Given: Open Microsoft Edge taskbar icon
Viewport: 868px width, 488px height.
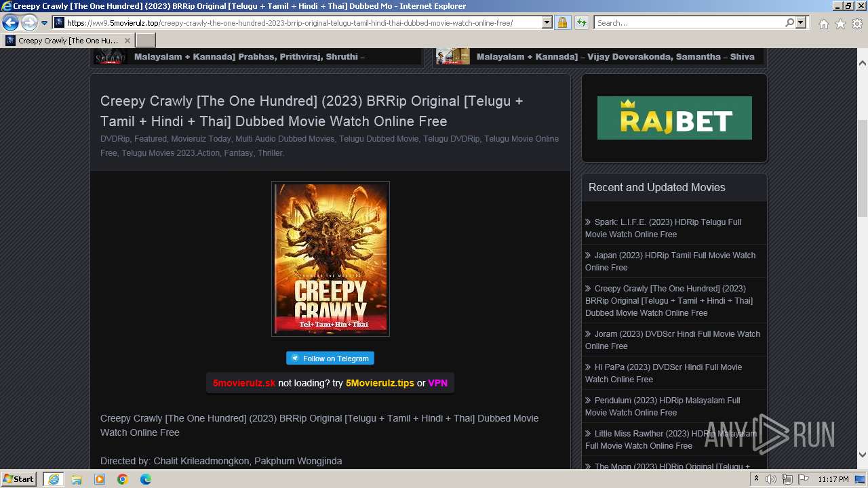Looking at the screenshot, I should point(146,479).
